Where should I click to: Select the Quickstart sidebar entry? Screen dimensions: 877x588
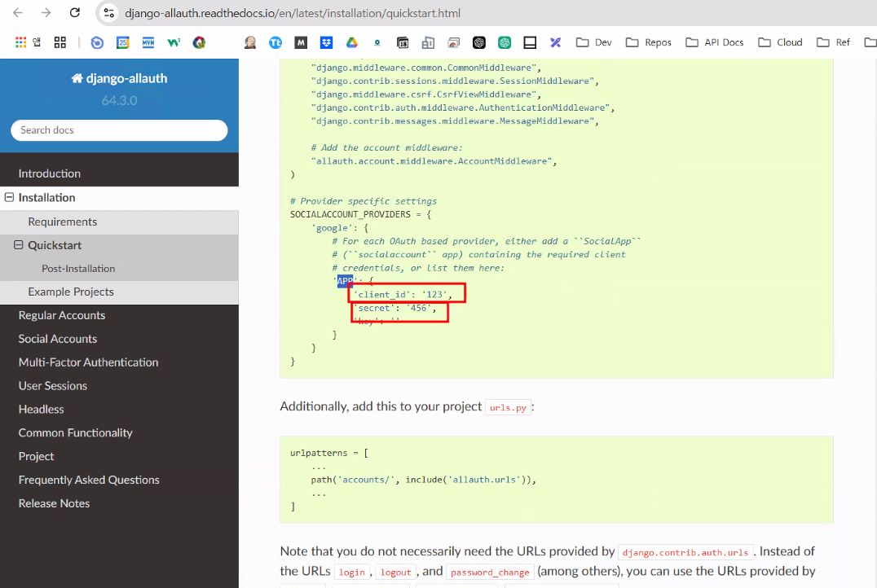tap(55, 245)
